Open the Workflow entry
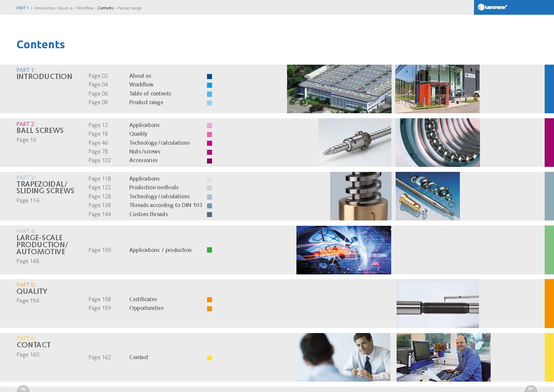The image size is (554, 392). tap(141, 84)
